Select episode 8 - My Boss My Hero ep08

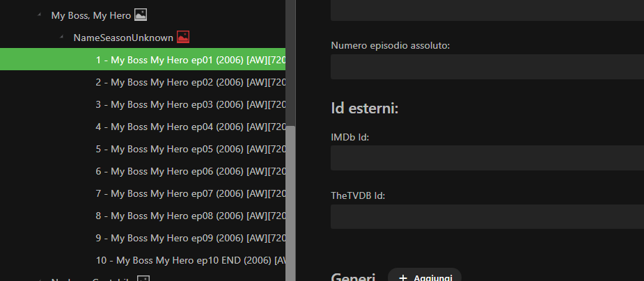click(x=143, y=216)
